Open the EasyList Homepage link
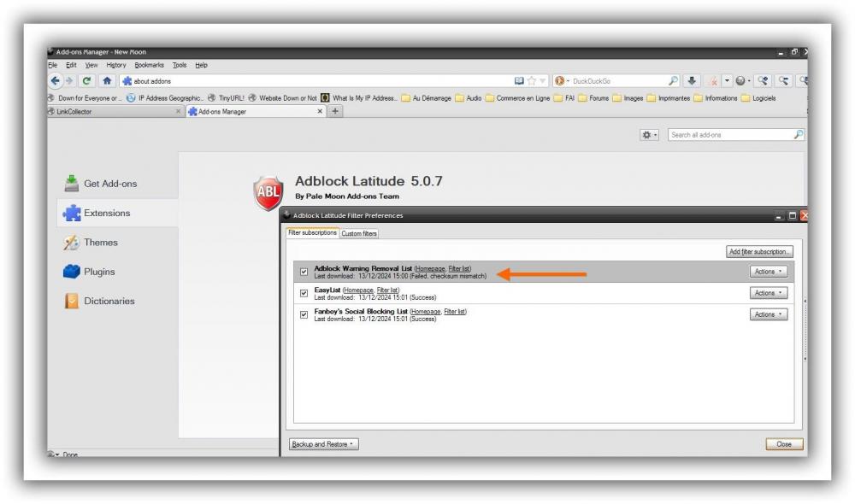855x504 pixels. click(x=357, y=290)
